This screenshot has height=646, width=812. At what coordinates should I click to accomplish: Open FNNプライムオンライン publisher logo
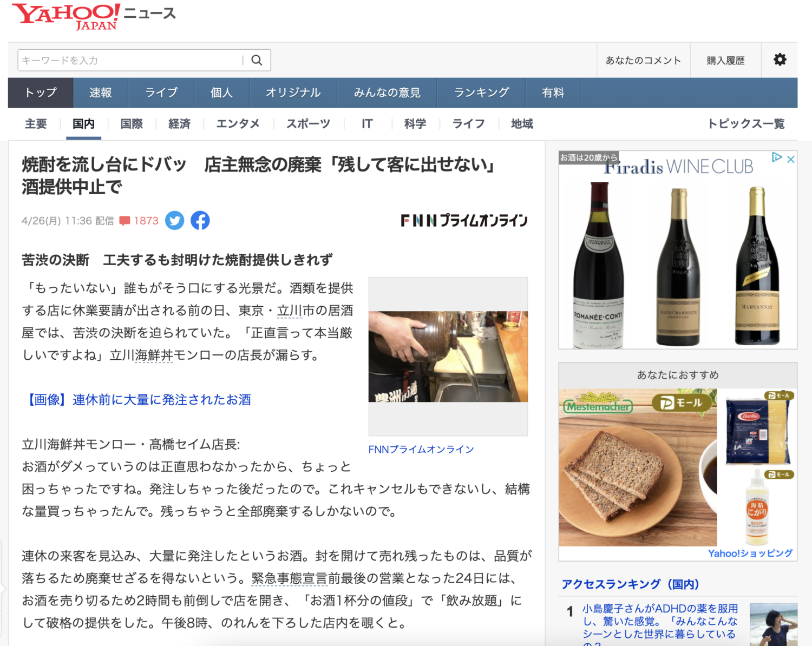[x=464, y=220]
